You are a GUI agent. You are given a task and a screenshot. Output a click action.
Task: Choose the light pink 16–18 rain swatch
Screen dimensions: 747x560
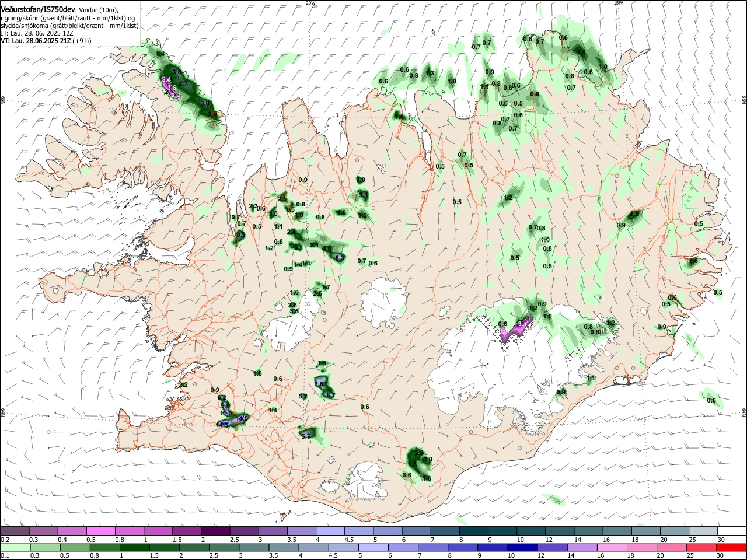point(613,547)
